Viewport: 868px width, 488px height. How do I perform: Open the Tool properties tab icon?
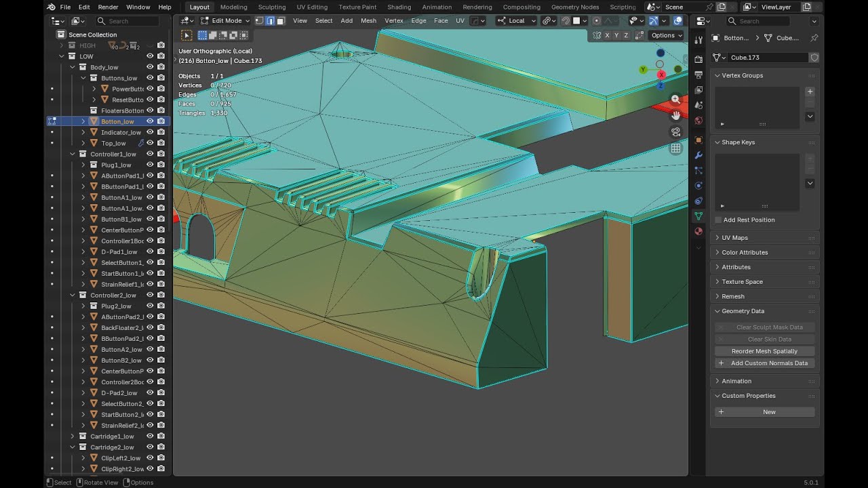(698, 40)
